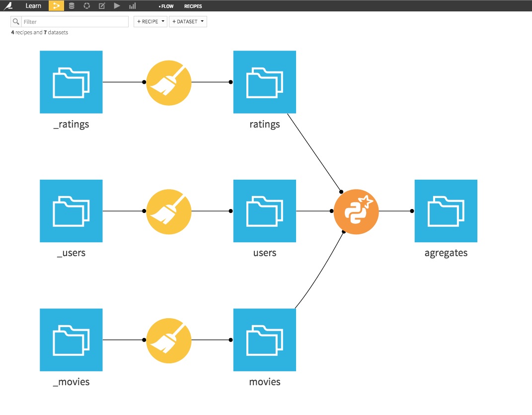Select the prepare recipe after _movies
Screen dimensions: 532x415
coord(168,341)
